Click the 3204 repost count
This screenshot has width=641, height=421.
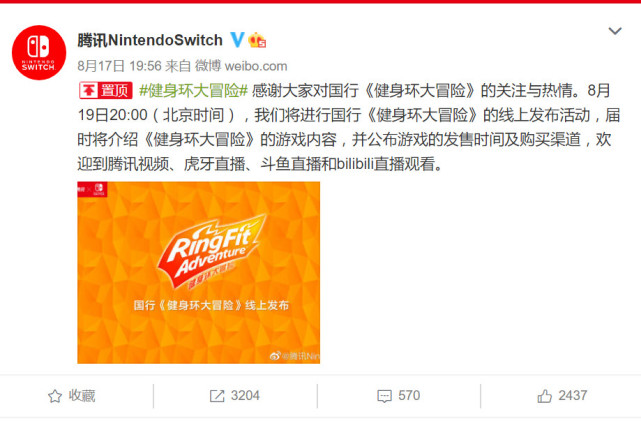point(245,396)
